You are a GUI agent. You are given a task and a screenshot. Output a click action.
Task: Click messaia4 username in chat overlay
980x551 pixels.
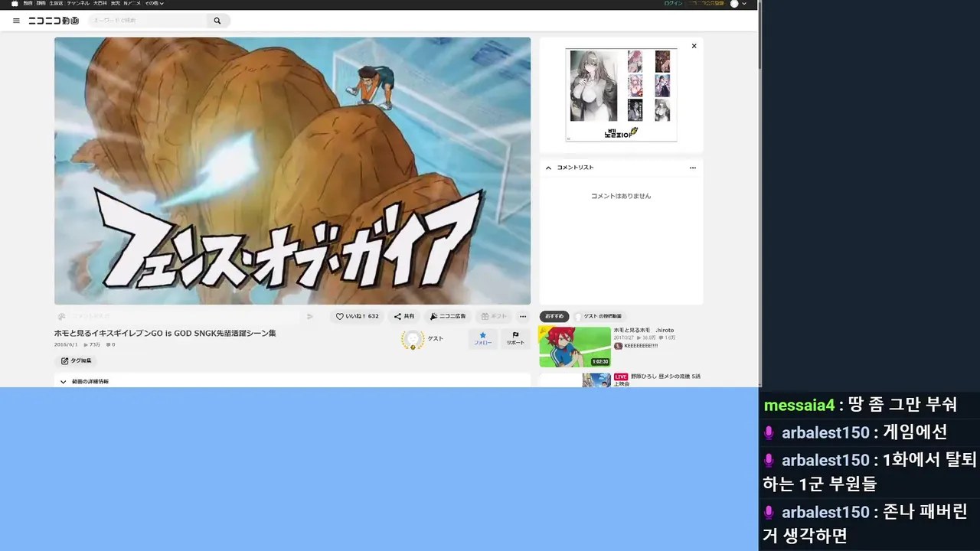(799, 405)
